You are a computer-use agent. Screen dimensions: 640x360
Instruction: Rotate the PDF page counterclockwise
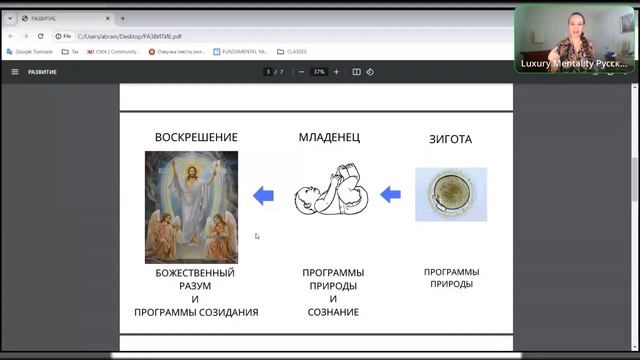(x=370, y=72)
